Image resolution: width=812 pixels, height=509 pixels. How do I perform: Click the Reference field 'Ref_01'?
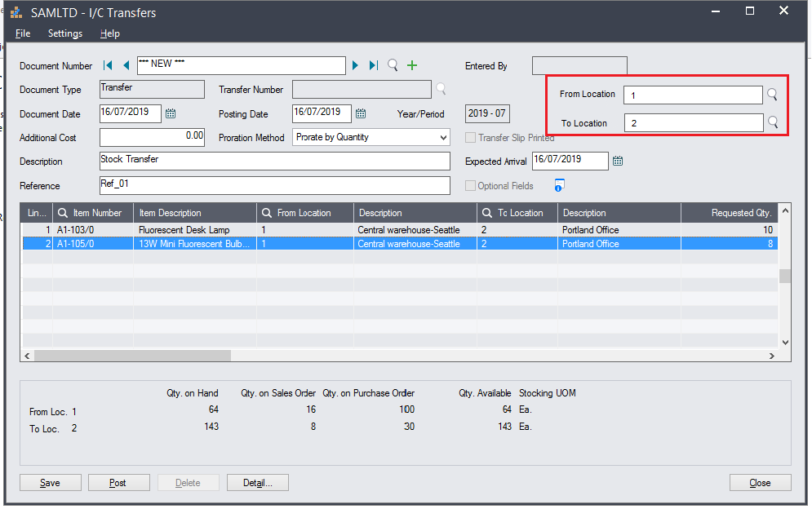click(274, 185)
